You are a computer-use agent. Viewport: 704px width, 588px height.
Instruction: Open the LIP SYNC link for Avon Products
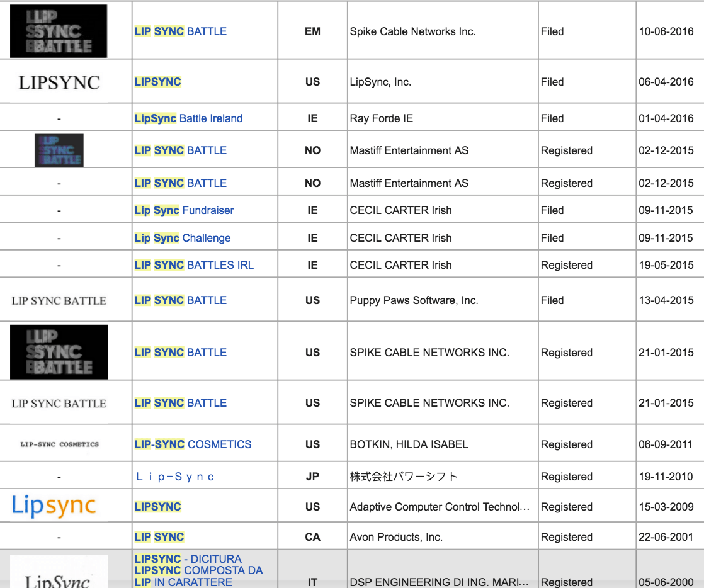159,537
